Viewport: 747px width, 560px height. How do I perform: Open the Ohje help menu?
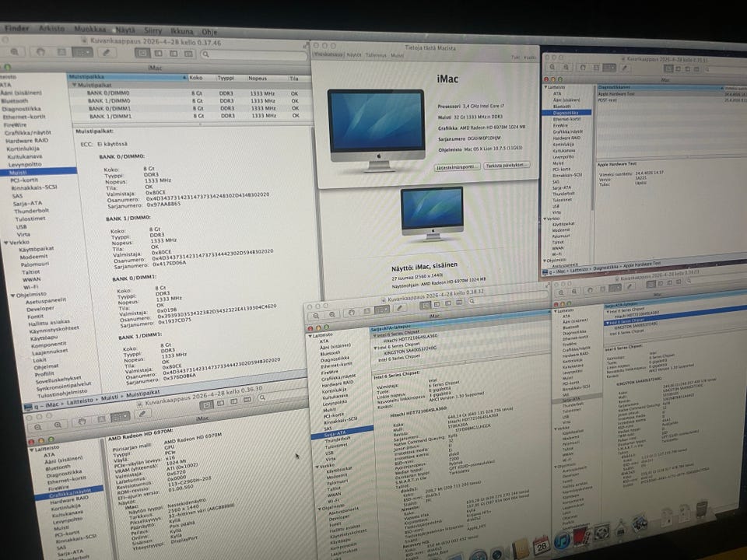pos(209,33)
